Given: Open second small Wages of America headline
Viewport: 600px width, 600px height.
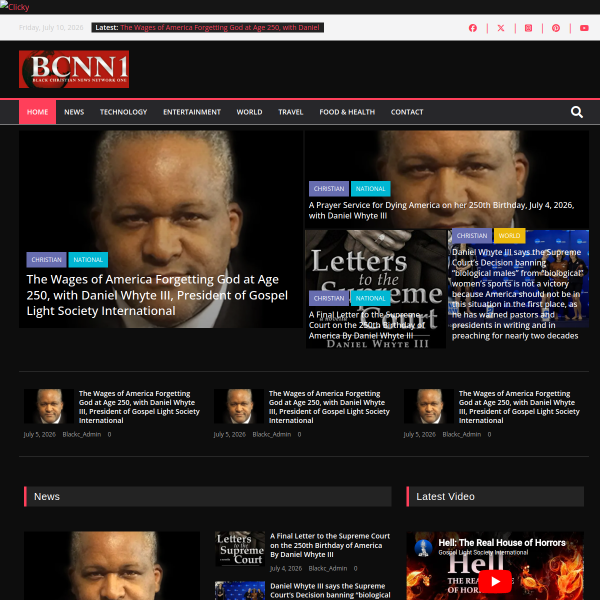Looking at the screenshot, I should pos(329,407).
